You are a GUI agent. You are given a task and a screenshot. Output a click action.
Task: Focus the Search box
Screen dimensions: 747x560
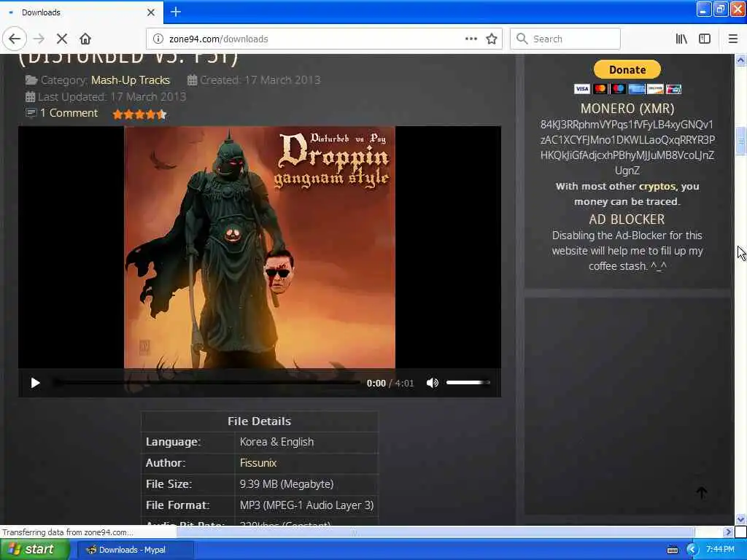click(x=565, y=39)
